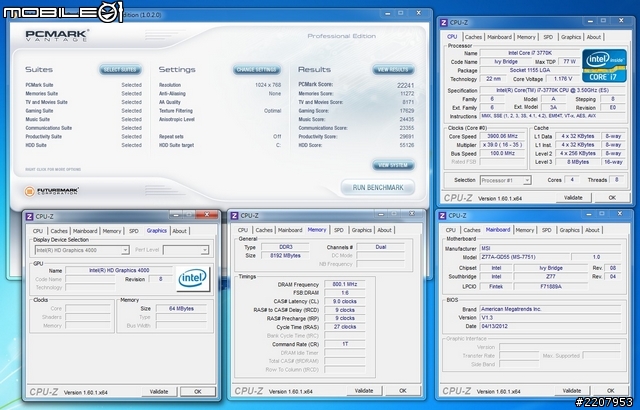Click Validate in Graphics CPU-Z window
The image size is (640, 410).
click(159, 392)
